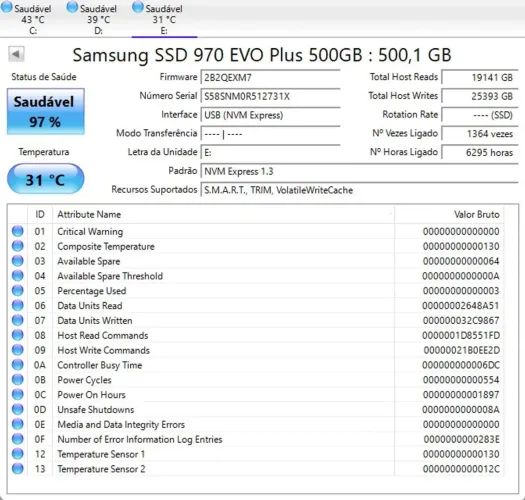This screenshot has width=525, height=500.
Task: Click status icon for Error Information Log Entries
Action: coord(17,439)
